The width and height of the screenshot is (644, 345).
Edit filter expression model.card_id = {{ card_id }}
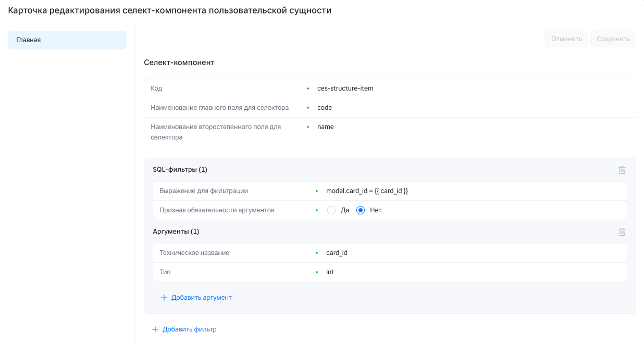pos(367,191)
